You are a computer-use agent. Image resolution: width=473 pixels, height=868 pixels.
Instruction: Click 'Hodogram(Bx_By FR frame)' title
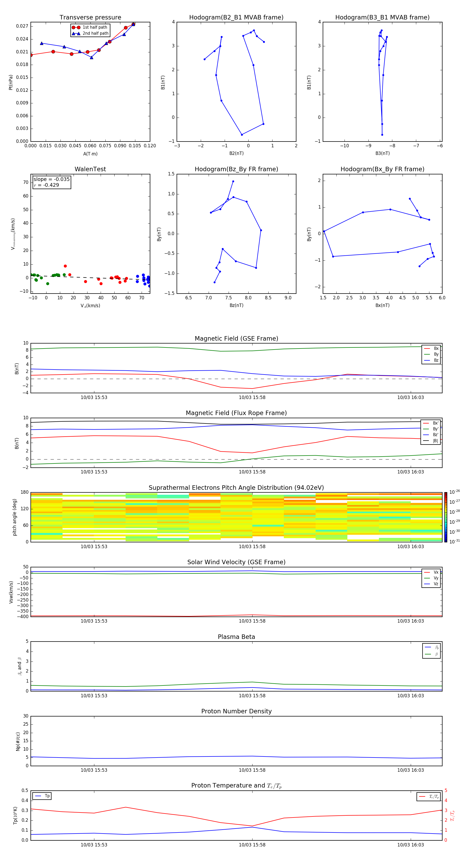click(382, 169)
